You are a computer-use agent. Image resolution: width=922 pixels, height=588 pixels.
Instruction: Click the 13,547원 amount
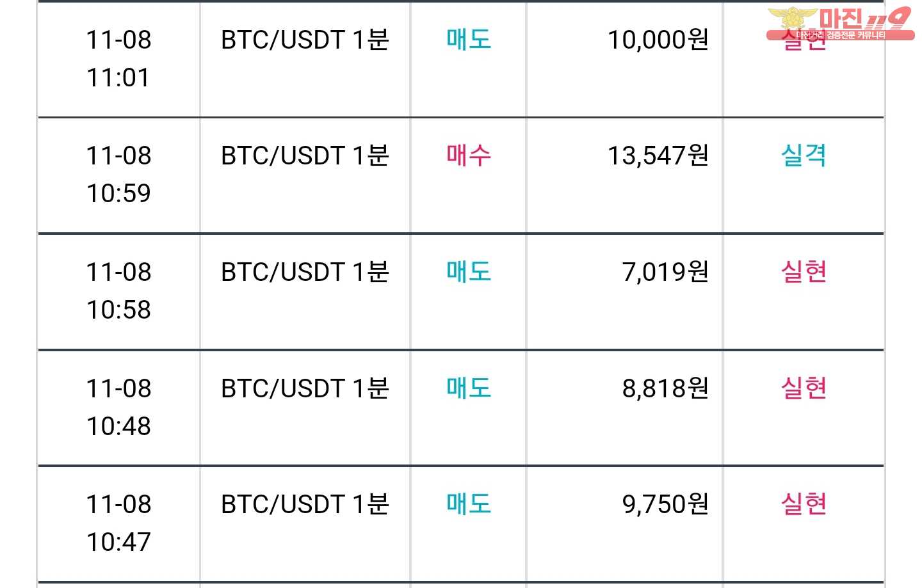point(658,155)
